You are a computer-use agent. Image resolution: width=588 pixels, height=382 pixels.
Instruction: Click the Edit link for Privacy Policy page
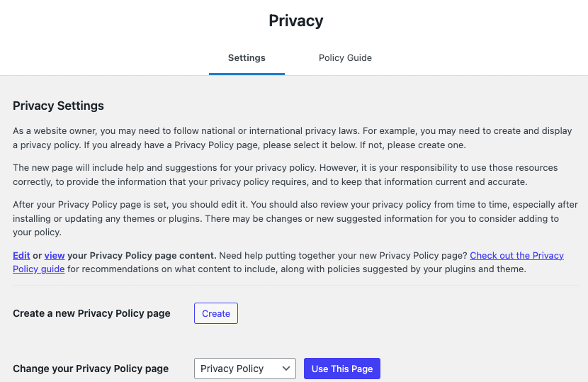21,256
